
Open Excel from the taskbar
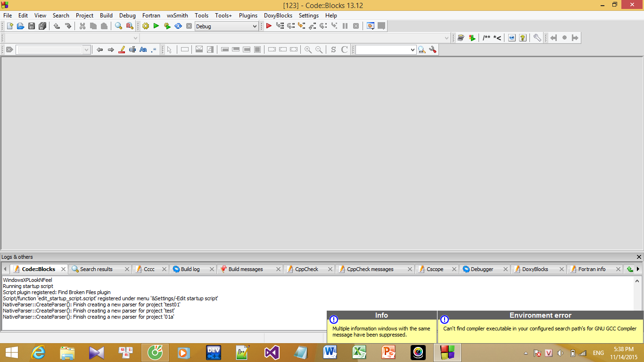click(360, 353)
